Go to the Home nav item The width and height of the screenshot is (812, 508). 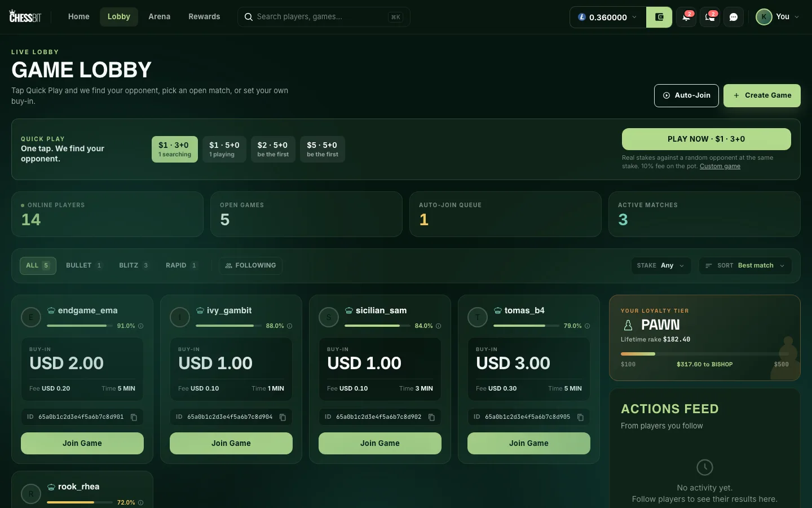click(79, 16)
